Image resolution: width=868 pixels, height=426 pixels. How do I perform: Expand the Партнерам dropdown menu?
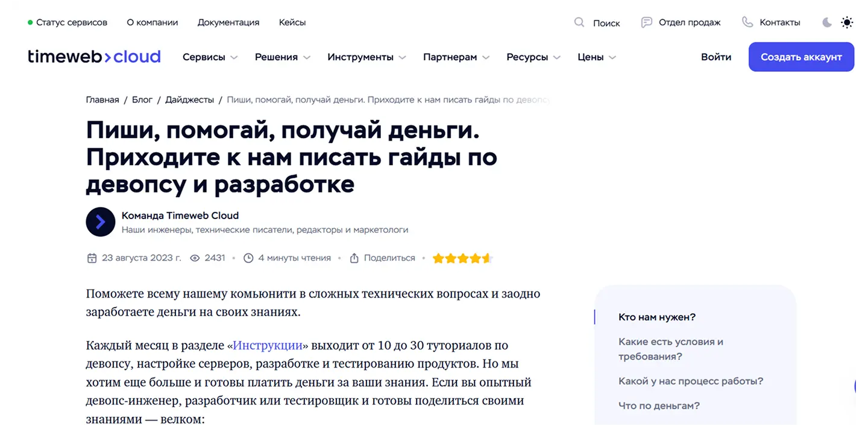tap(456, 57)
